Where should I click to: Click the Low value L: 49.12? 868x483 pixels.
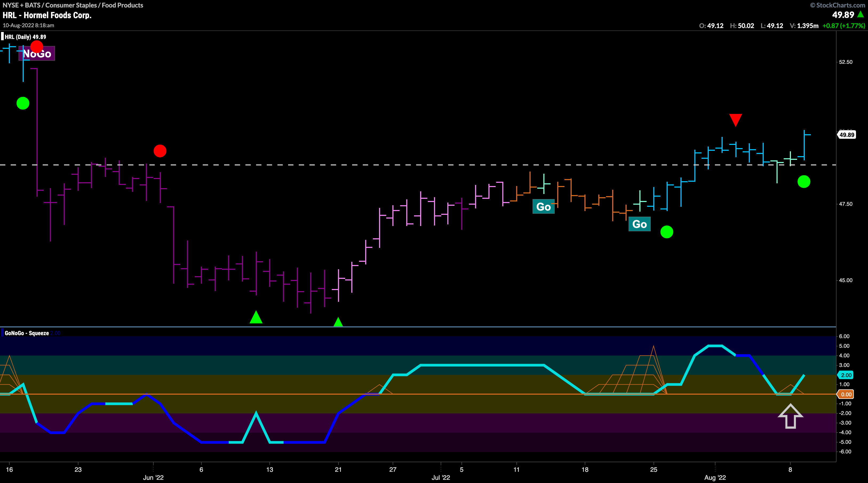point(772,26)
